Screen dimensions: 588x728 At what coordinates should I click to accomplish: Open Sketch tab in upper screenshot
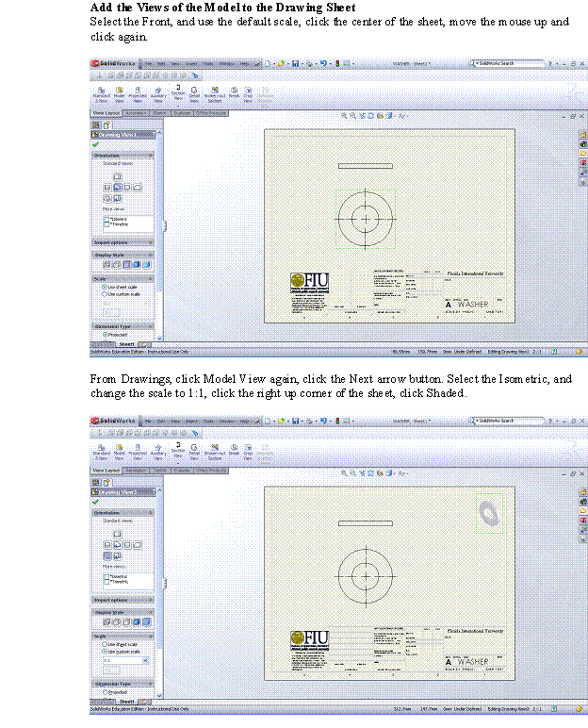tap(159, 113)
